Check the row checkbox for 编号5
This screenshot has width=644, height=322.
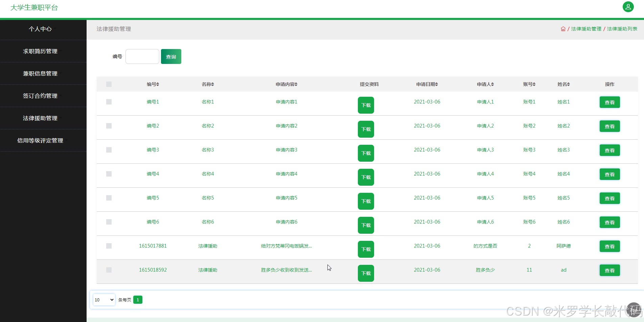tap(109, 198)
